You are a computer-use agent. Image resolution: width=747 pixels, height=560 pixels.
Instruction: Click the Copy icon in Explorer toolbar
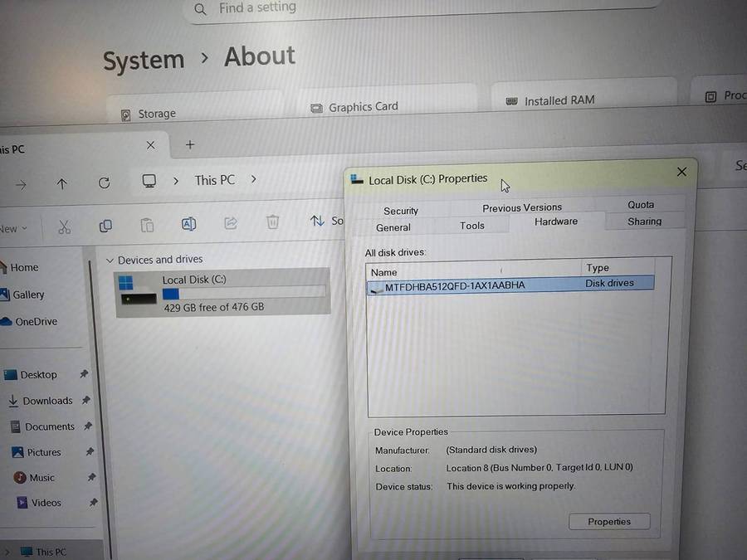coord(105,226)
